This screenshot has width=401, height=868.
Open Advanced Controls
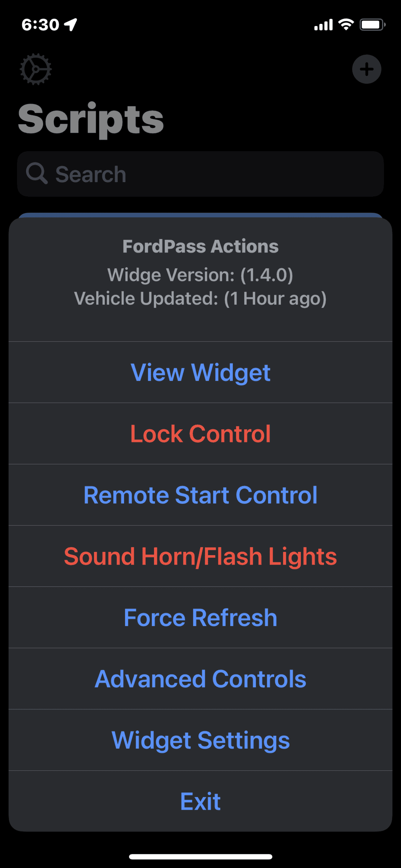pos(200,678)
